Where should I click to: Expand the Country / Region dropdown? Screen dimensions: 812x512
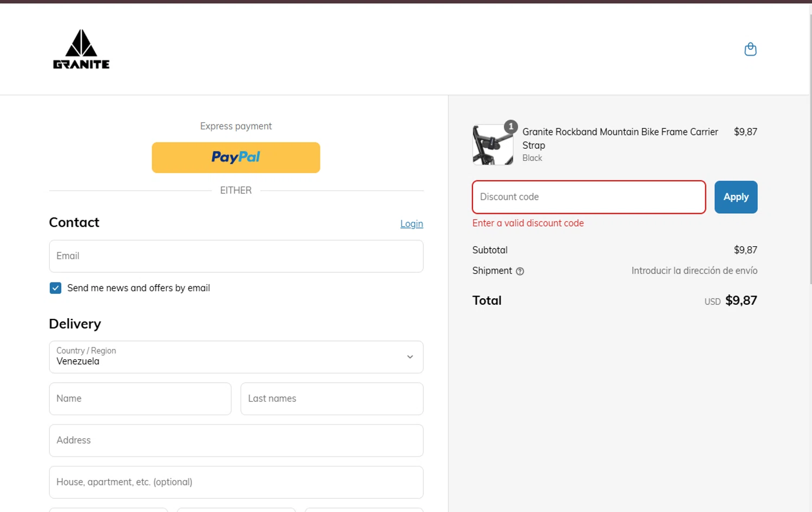click(x=236, y=357)
